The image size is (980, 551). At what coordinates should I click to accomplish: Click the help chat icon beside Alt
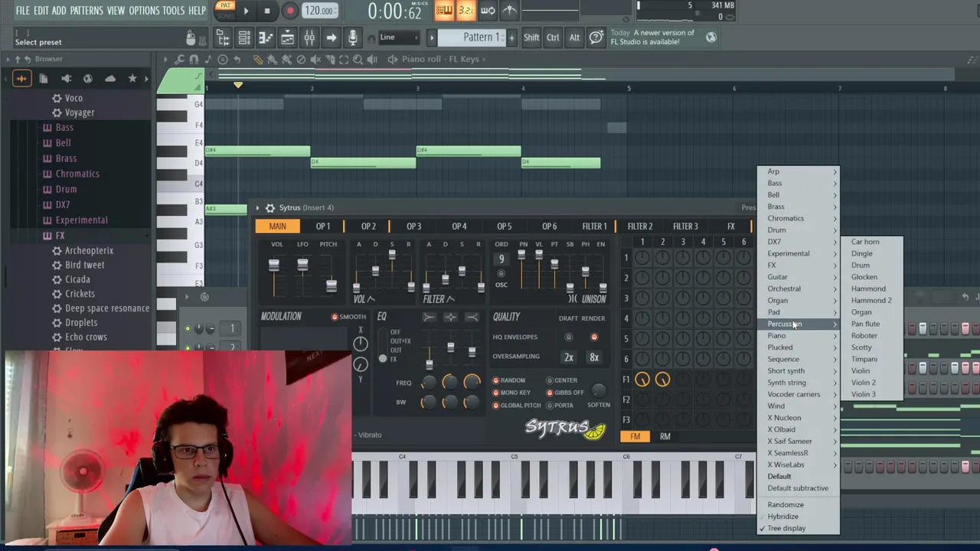tap(596, 37)
